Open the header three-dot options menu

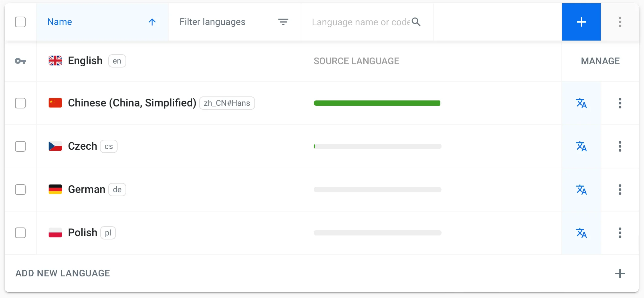click(620, 22)
